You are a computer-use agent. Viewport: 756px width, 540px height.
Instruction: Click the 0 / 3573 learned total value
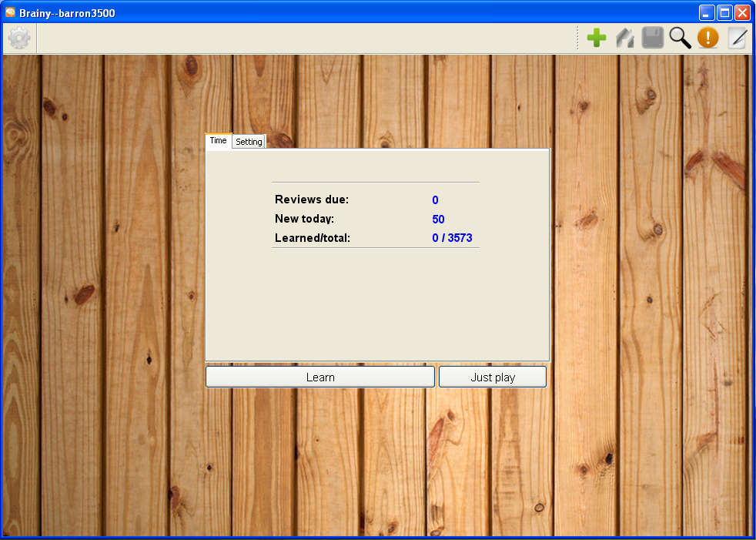pos(452,238)
